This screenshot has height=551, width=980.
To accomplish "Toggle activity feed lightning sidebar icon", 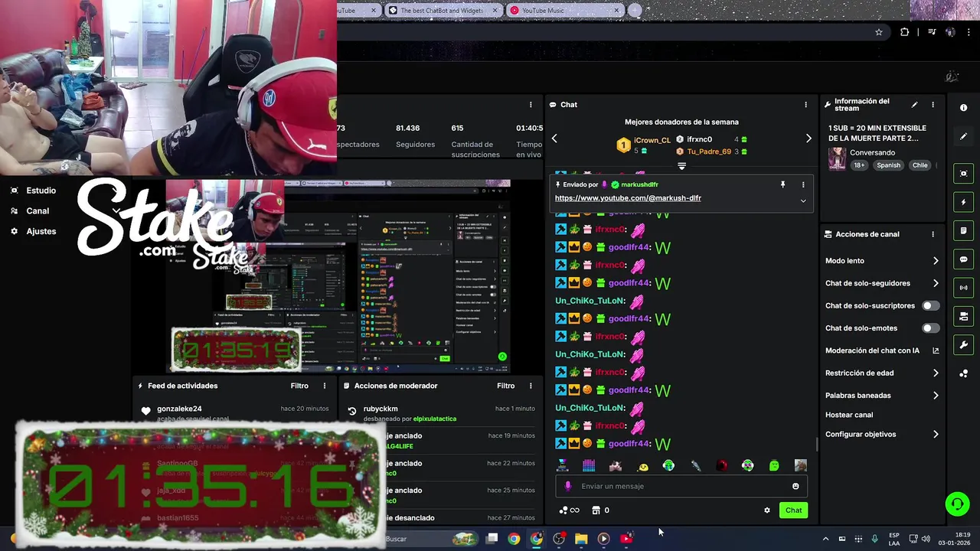I will point(963,202).
